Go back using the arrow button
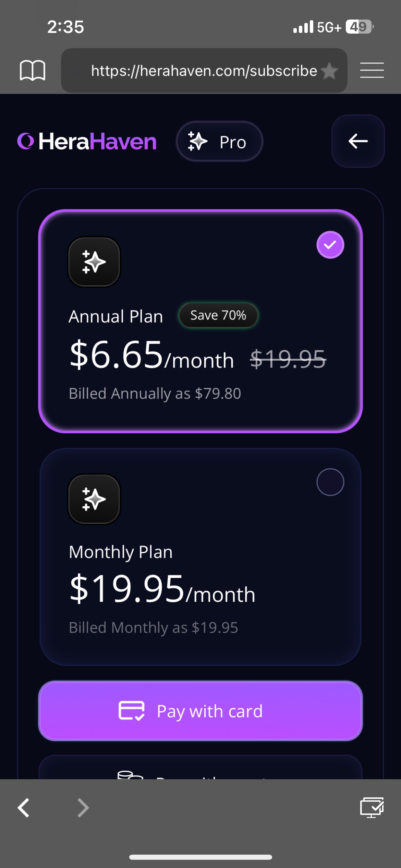Screen dimensions: 401x868 click(x=358, y=141)
